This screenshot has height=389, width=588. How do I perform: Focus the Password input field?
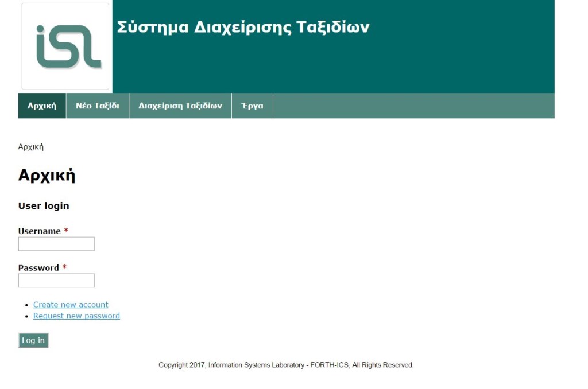[56, 281]
